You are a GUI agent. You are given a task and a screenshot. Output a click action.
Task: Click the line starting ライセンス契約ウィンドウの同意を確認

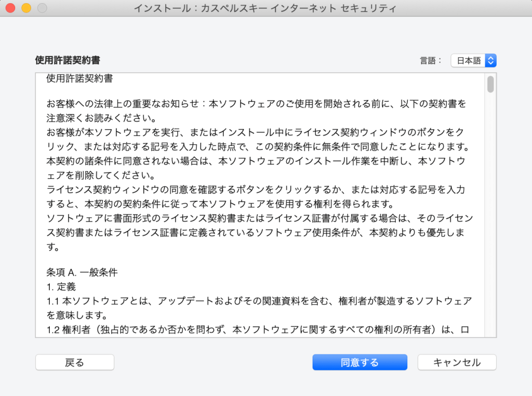(x=256, y=189)
